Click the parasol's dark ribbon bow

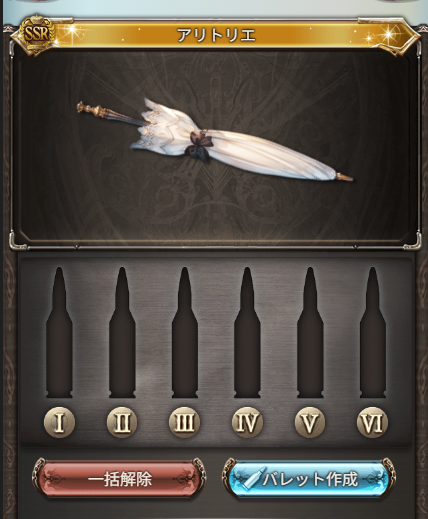(x=199, y=145)
